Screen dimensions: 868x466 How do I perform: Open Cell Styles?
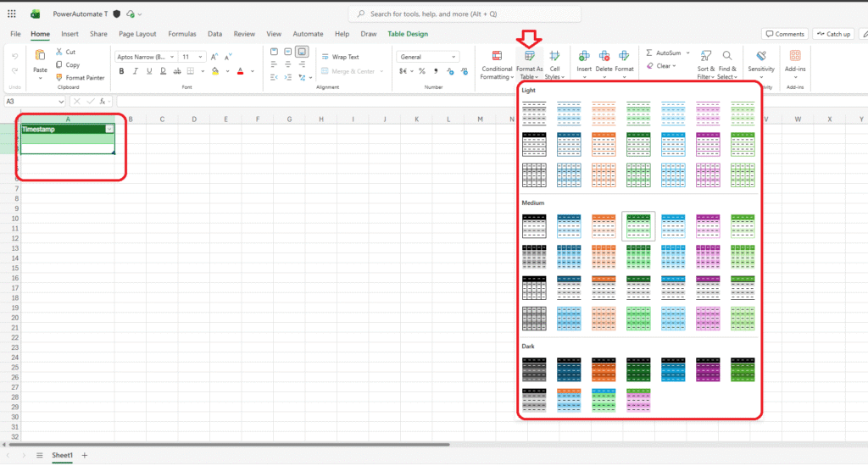(554, 65)
